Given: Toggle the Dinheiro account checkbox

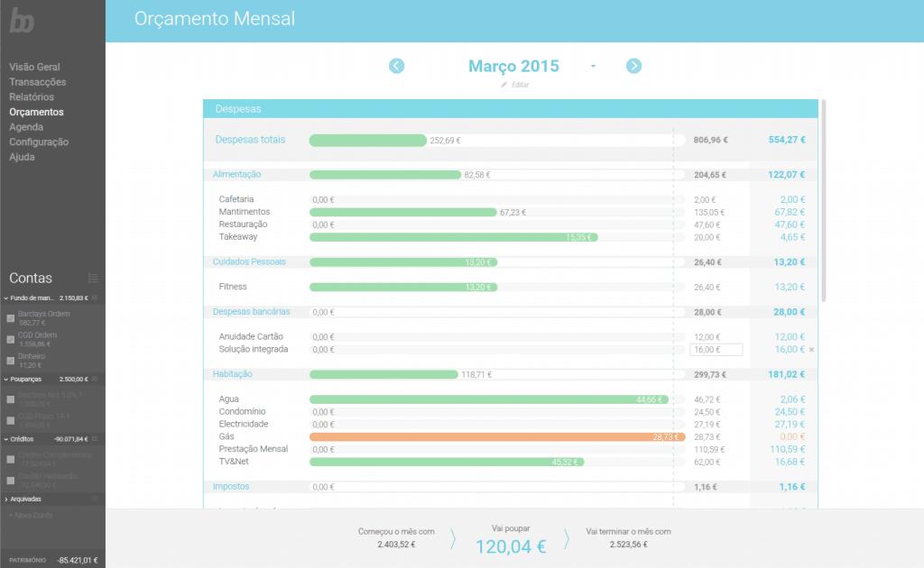Looking at the screenshot, I should click(x=11, y=361).
